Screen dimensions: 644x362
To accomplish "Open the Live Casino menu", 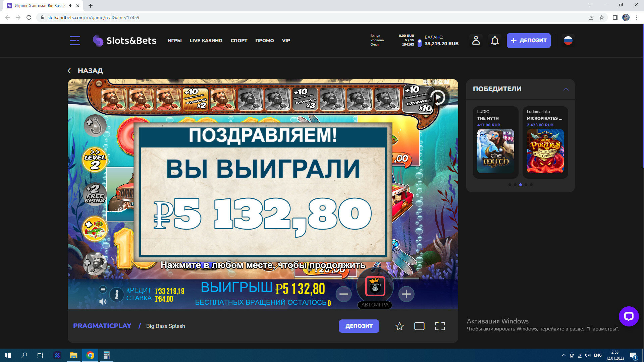I will click(x=206, y=41).
